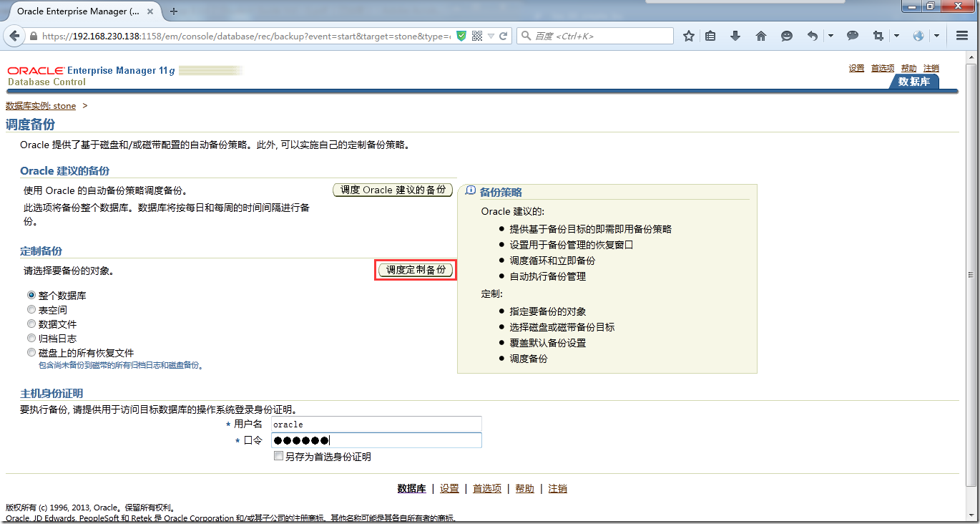Screen dimensions: 980x524
Task: Click the text 选择磁盘或磁带备份目标
Action: click(x=562, y=327)
